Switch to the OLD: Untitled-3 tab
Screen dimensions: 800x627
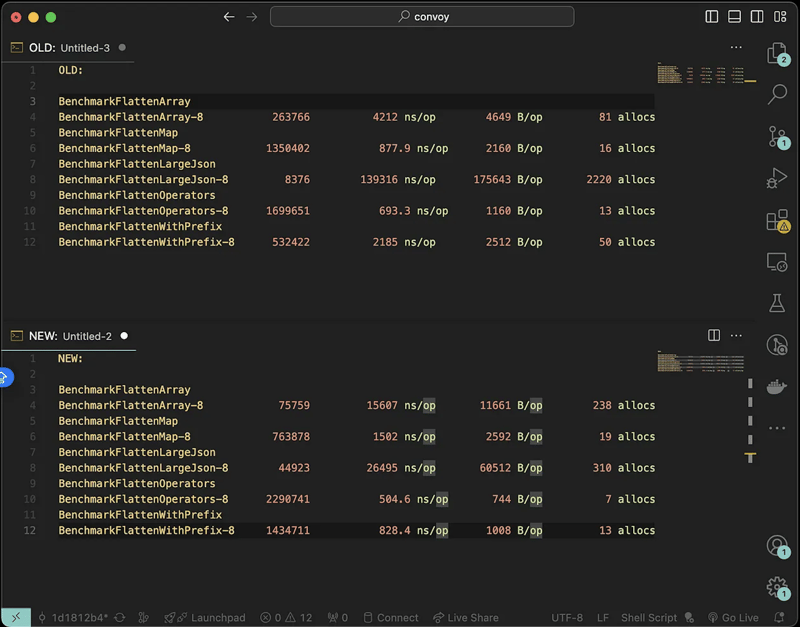[x=69, y=48]
